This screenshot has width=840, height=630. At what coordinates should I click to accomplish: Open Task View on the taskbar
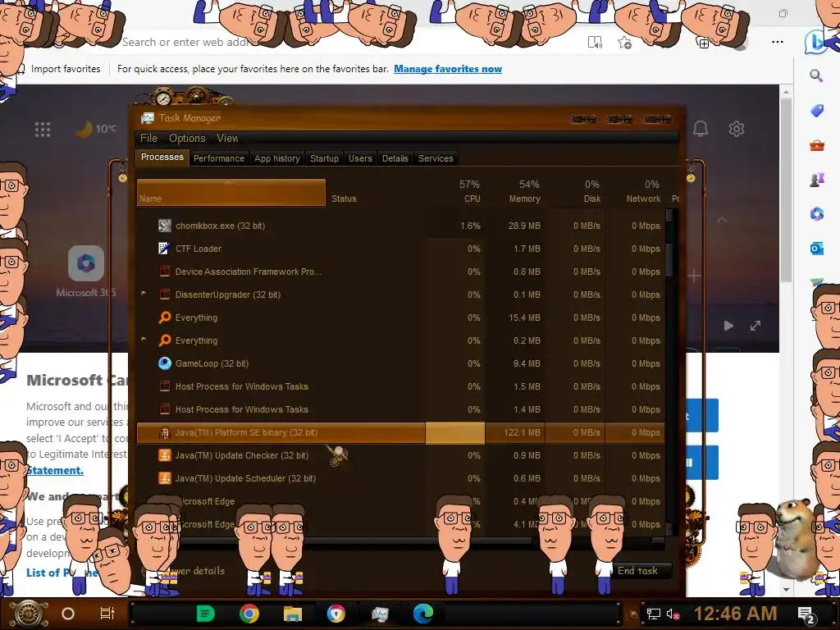pyautogui.click(x=107, y=614)
